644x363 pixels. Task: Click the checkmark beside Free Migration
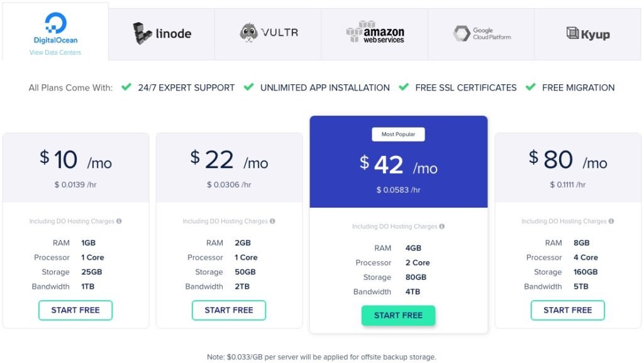click(x=531, y=87)
